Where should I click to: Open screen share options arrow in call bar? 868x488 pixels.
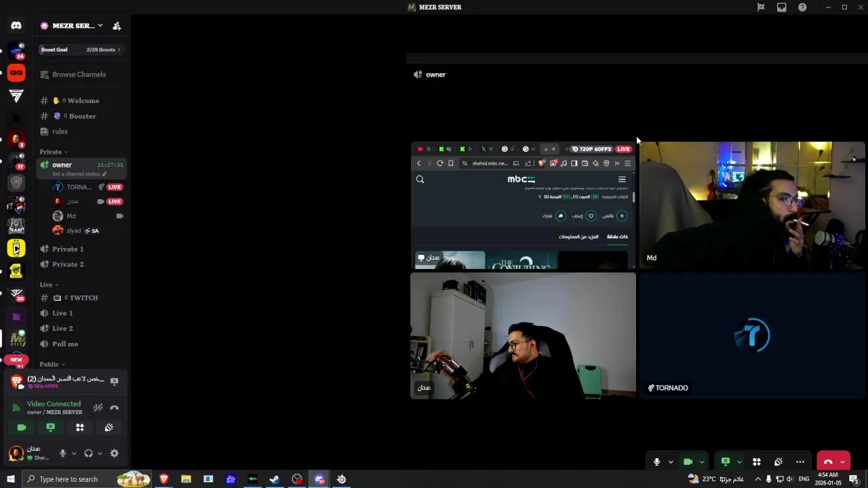(x=739, y=462)
